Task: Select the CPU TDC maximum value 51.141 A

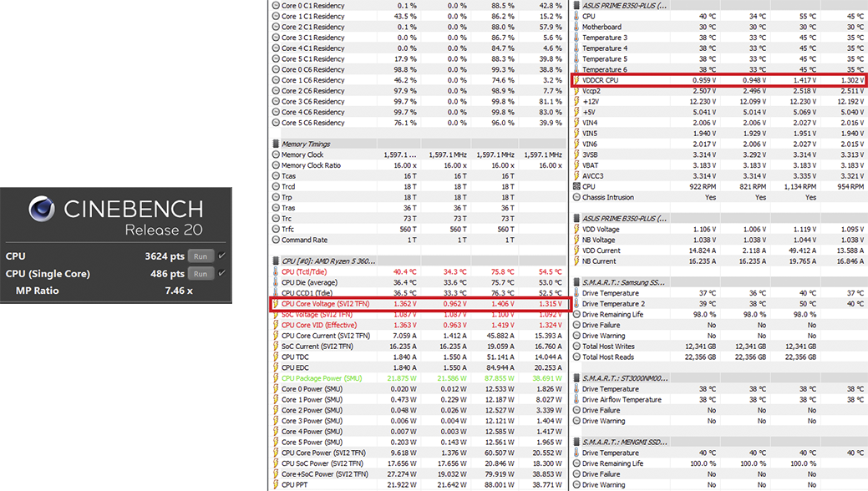Action: tap(500, 357)
